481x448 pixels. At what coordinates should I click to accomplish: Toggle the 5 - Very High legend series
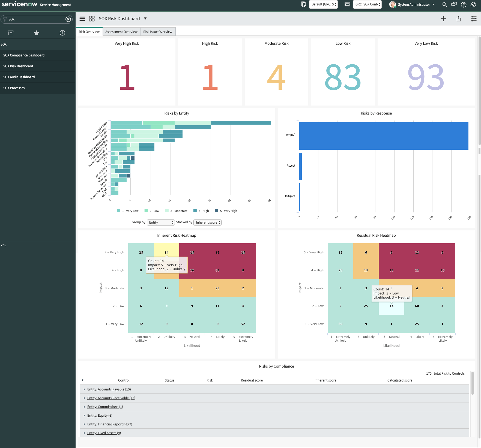(x=226, y=211)
